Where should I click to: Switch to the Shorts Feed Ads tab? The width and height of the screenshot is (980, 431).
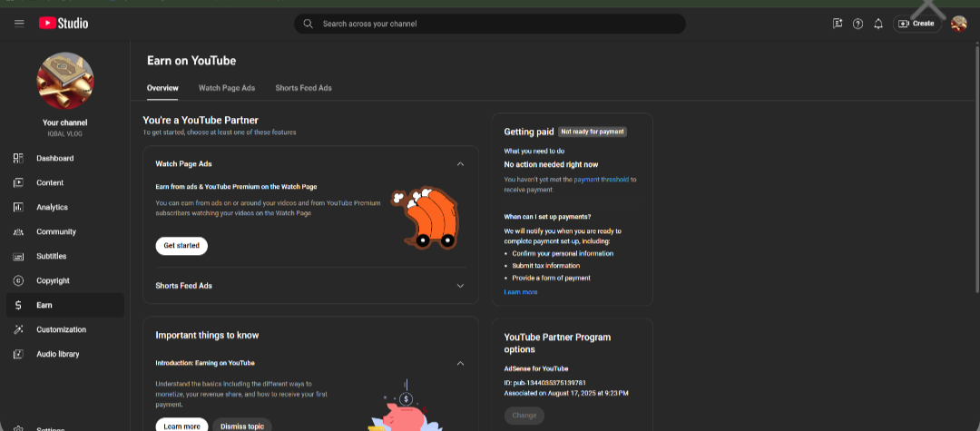pos(303,88)
